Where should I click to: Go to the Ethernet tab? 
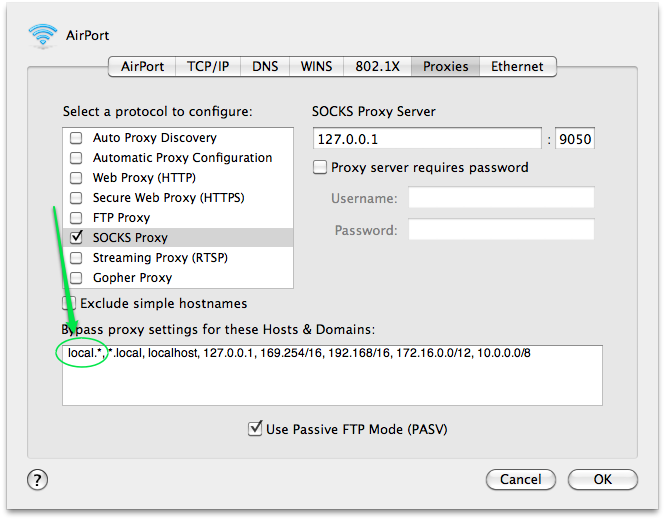(x=517, y=67)
